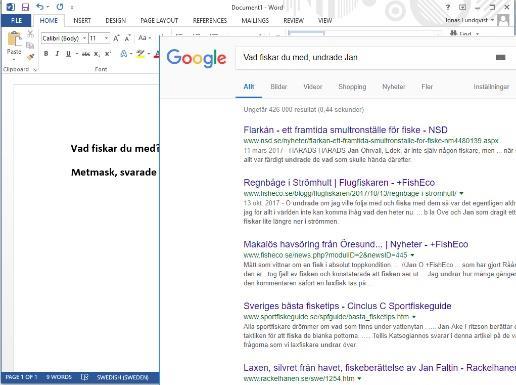The image size is (516, 385).
Task: Open highlight color dropdown arrow
Action: 149,54
